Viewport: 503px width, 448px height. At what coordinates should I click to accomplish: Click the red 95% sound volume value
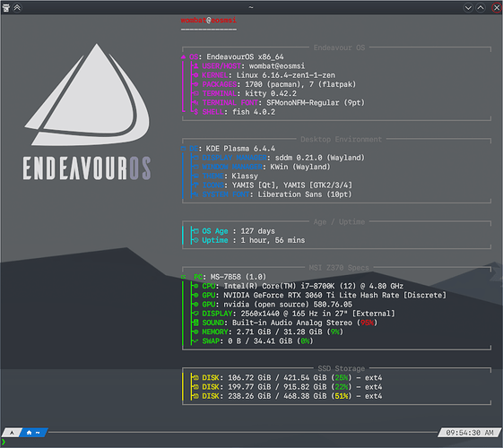click(368, 323)
